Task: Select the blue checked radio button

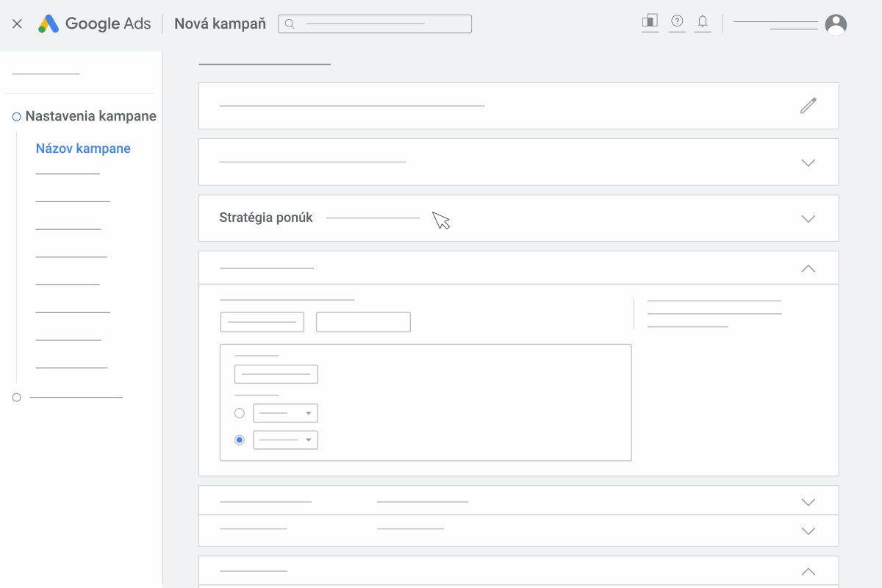Action: coord(240,440)
